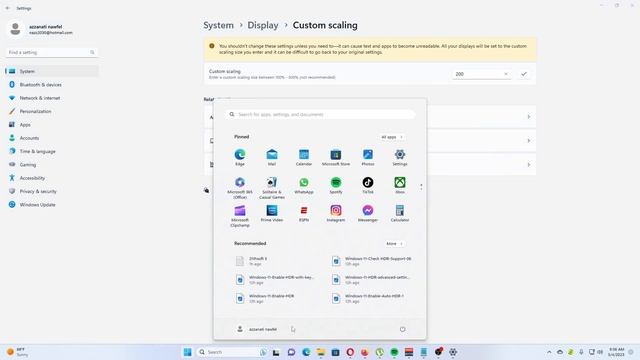
Task: Launch the Mail app from pinned
Action: pyautogui.click(x=272, y=157)
